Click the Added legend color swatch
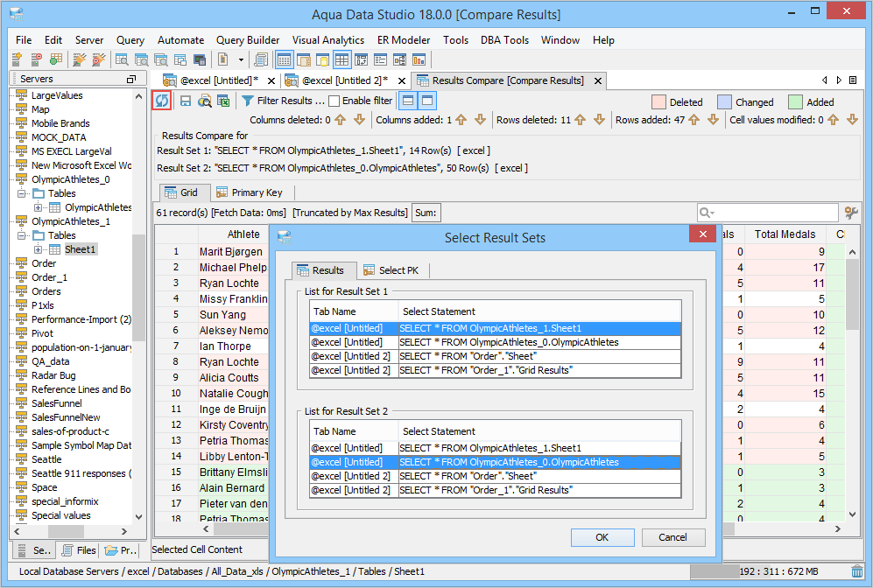Image resolution: width=873 pixels, height=588 pixels. (795, 102)
